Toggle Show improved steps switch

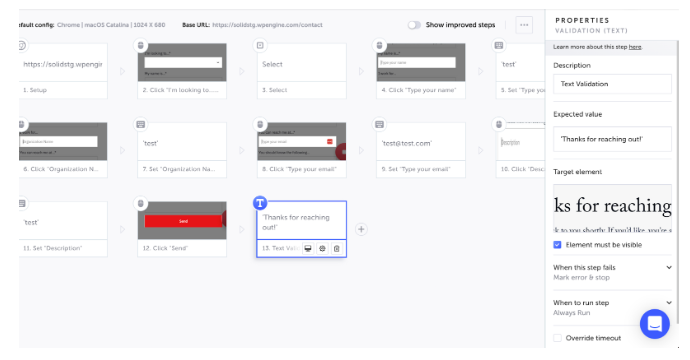tap(414, 25)
